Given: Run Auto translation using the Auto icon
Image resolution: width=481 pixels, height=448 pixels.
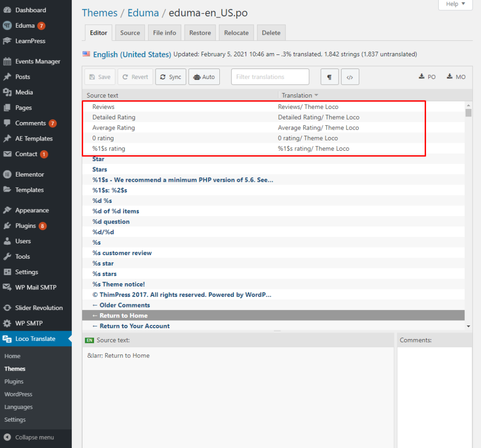Looking at the screenshot, I should (204, 77).
